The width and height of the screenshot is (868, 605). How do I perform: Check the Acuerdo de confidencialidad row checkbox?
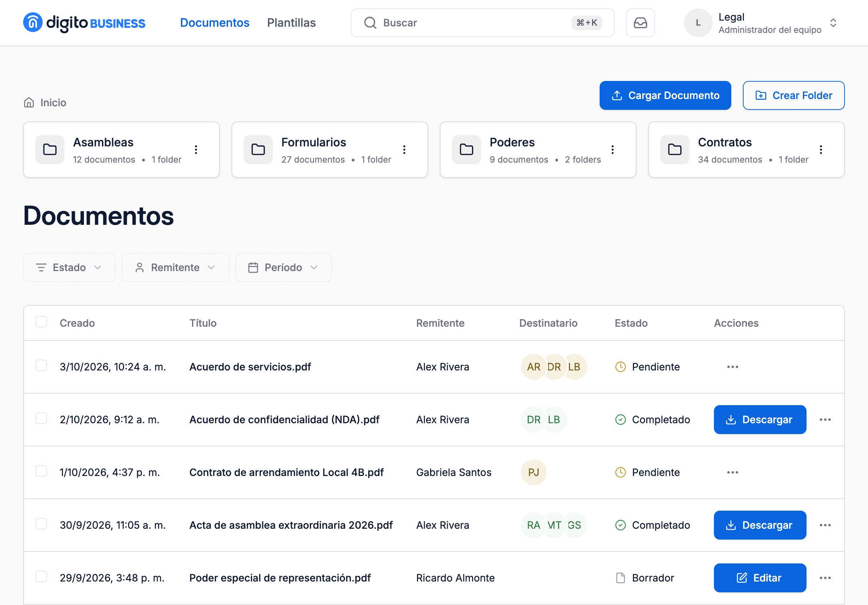41,418
